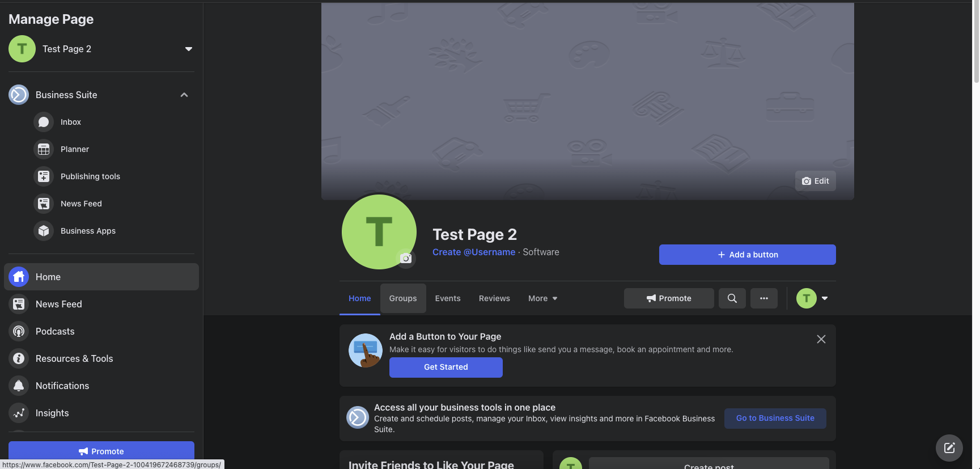Select the Home house icon in sidebar
The image size is (980, 469).
19,277
